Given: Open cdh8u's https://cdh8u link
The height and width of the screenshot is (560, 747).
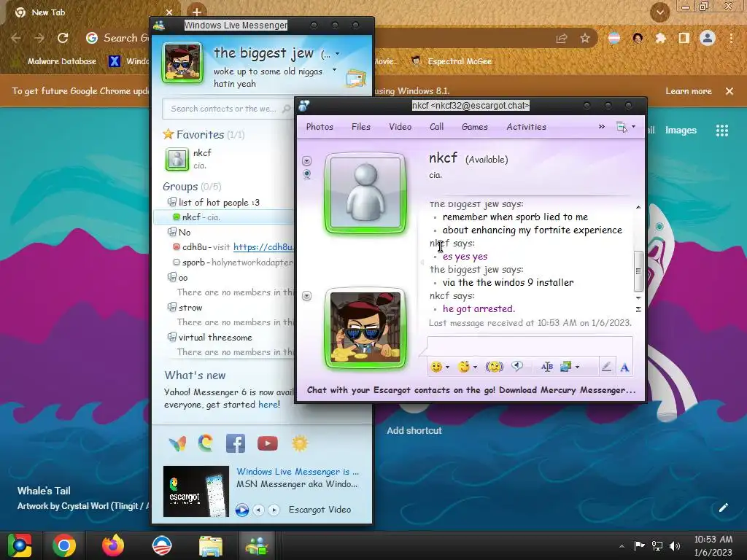Looking at the screenshot, I should (263, 247).
